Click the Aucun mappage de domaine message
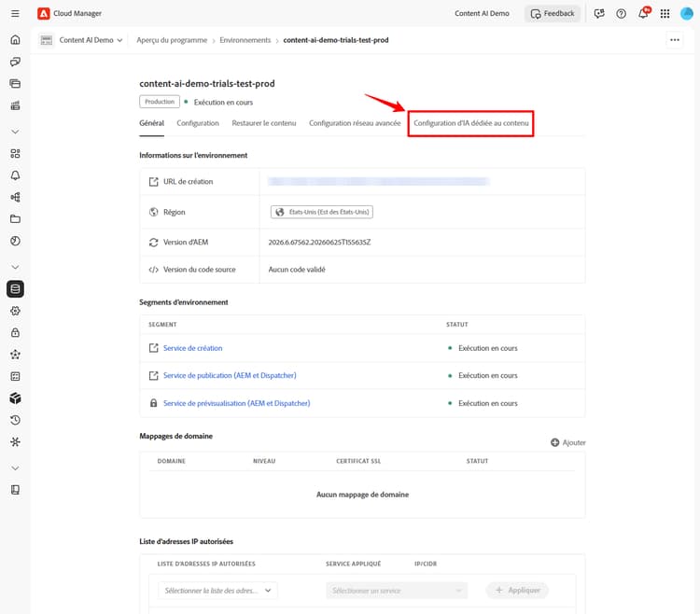 (362, 495)
